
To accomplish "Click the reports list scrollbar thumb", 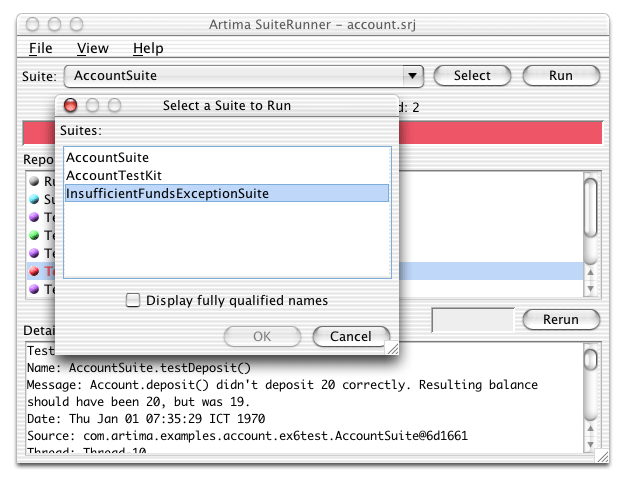I will 590,208.
